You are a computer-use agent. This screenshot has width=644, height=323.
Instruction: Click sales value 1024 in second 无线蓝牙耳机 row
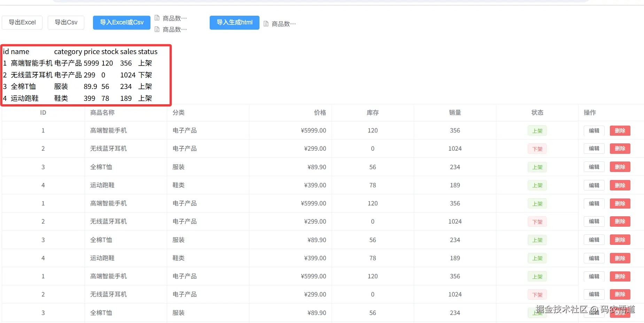tap(455, 221)
